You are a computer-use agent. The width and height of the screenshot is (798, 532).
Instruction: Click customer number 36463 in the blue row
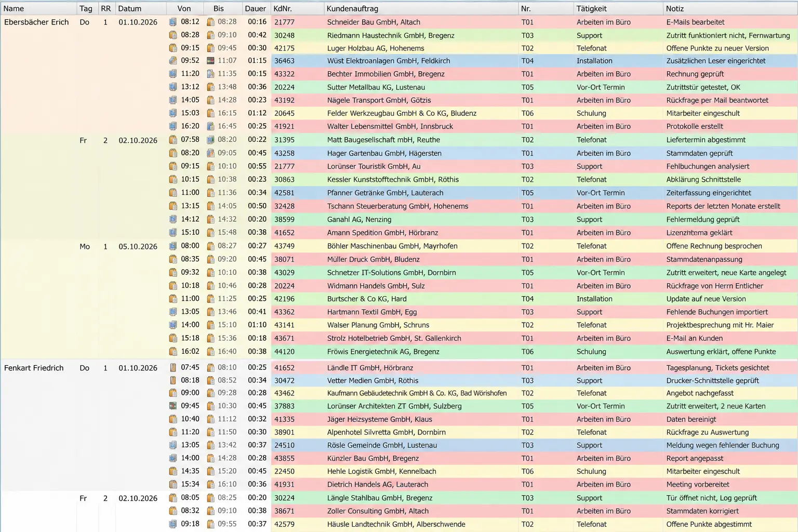(x=284, y=61)
